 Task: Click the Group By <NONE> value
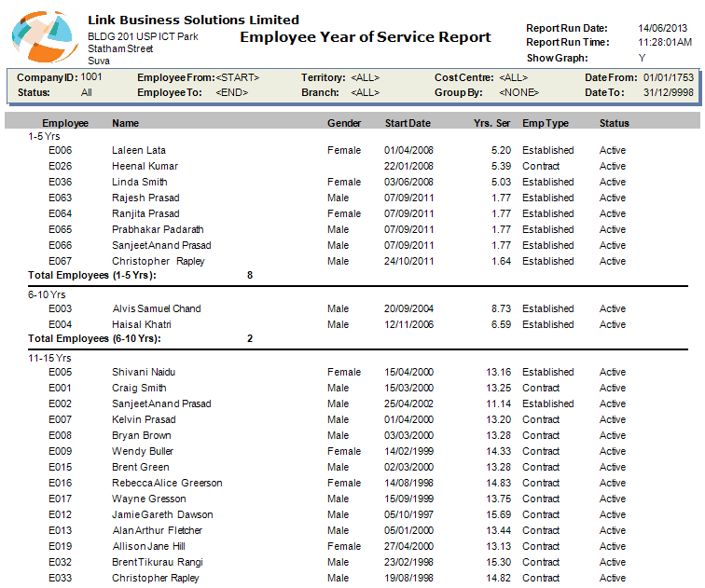point(520,93)
